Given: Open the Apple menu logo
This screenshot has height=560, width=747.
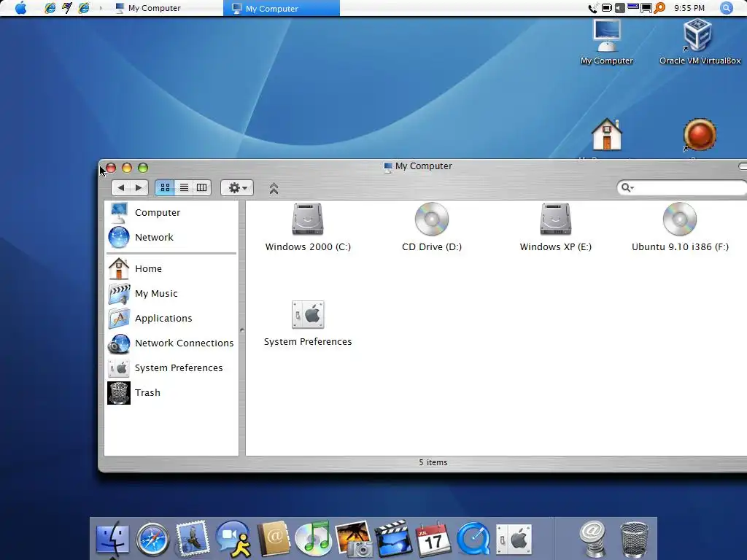Looking at the screenshot, I should pos(21,7).
